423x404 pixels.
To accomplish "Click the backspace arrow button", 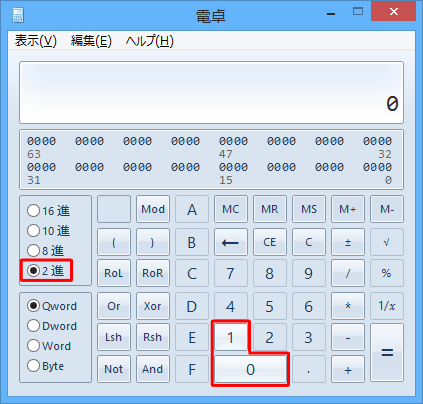I will (231, 242).
